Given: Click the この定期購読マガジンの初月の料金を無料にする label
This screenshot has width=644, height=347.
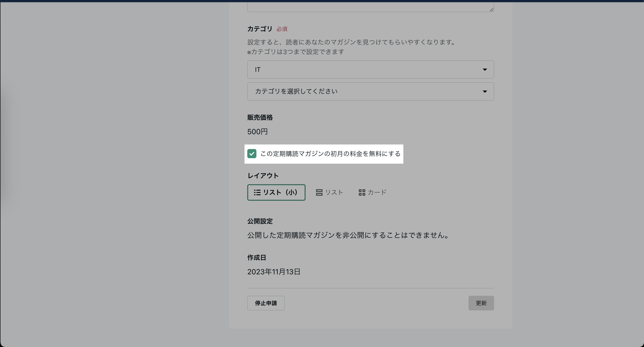Looking at the screenshot, I should 330,154.
